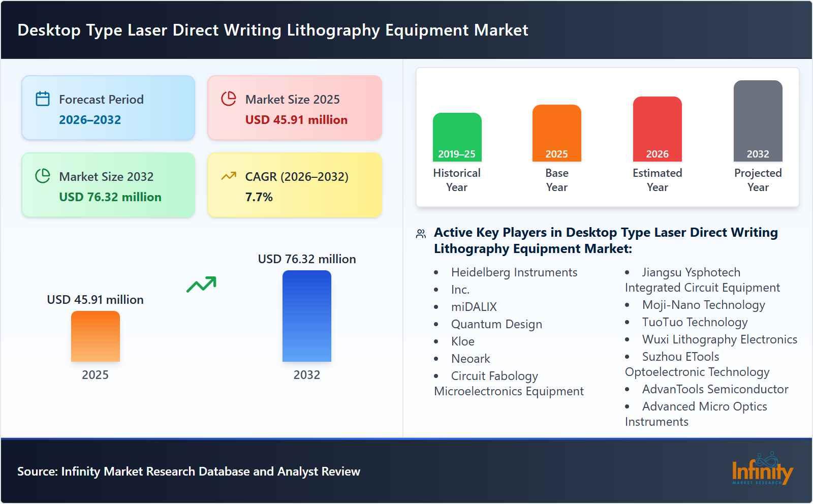
Task: Click the blue 2032 market size bar
Action: 307,318
